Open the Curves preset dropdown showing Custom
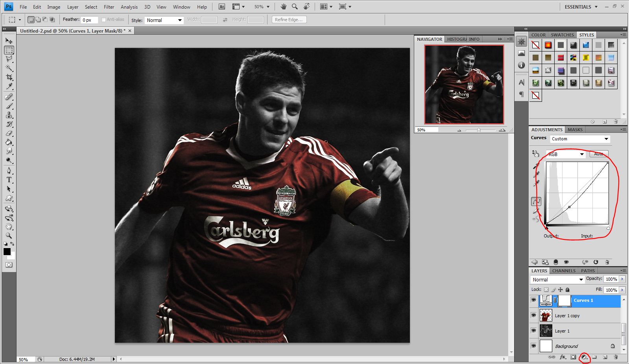The image size is (629, 364). [x=580, y=139]
